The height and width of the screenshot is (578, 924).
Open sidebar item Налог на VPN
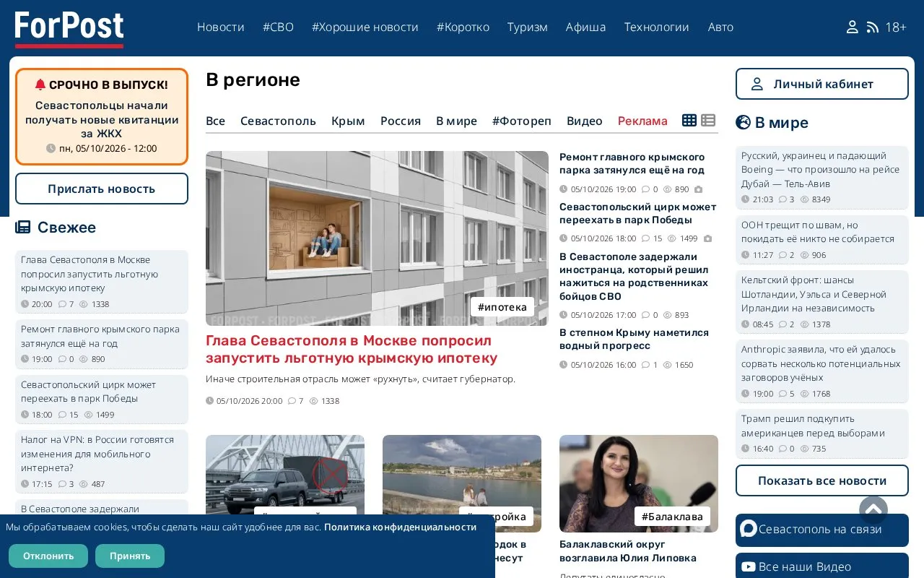tap(97, 454)
